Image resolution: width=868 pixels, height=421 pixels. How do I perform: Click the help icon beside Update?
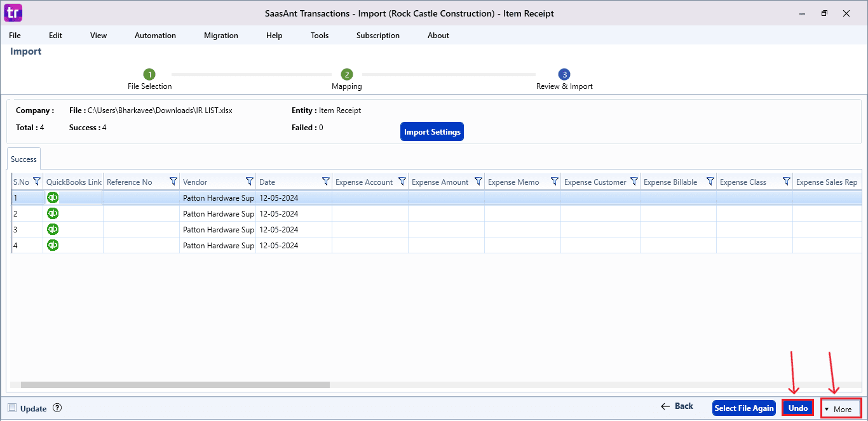point(57,408)
